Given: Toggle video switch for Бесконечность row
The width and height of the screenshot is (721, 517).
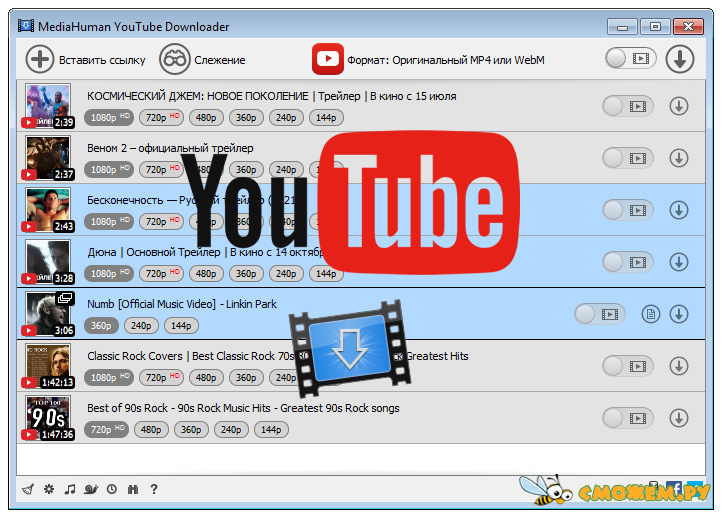Looking at the screenshot, I should [x=628, y=210].
